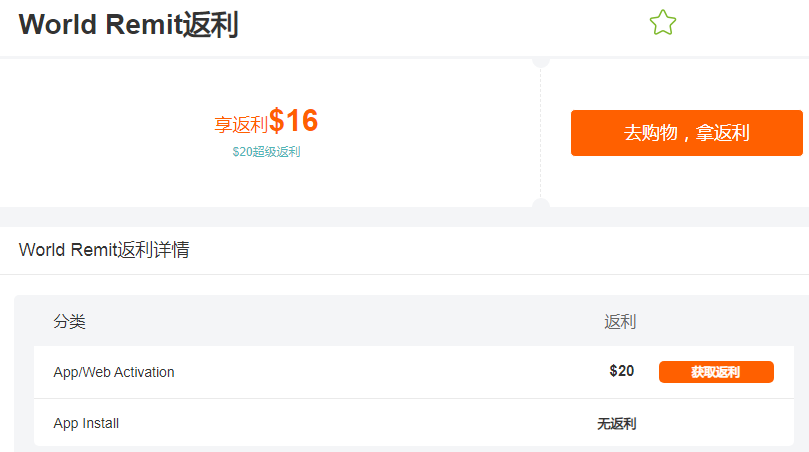Screen dimensions: 809x452
Task: Click the bottom notch of the coupon divider
Action: 541,204
